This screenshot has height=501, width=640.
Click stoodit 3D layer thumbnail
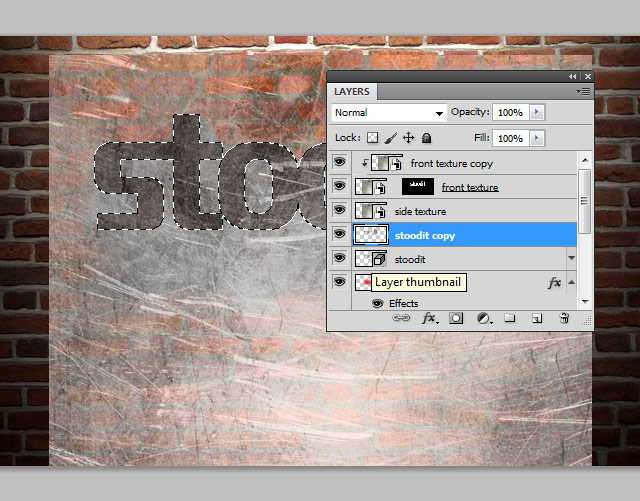click(x=371, y=259)
